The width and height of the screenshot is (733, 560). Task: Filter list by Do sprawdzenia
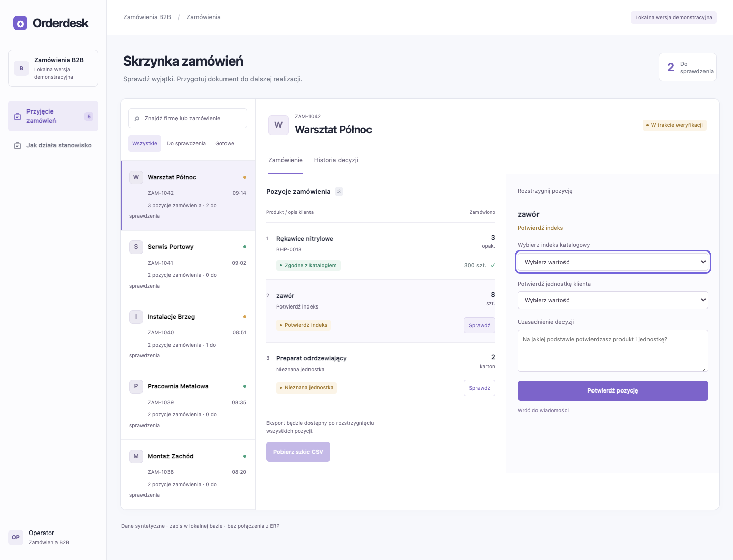186,144
